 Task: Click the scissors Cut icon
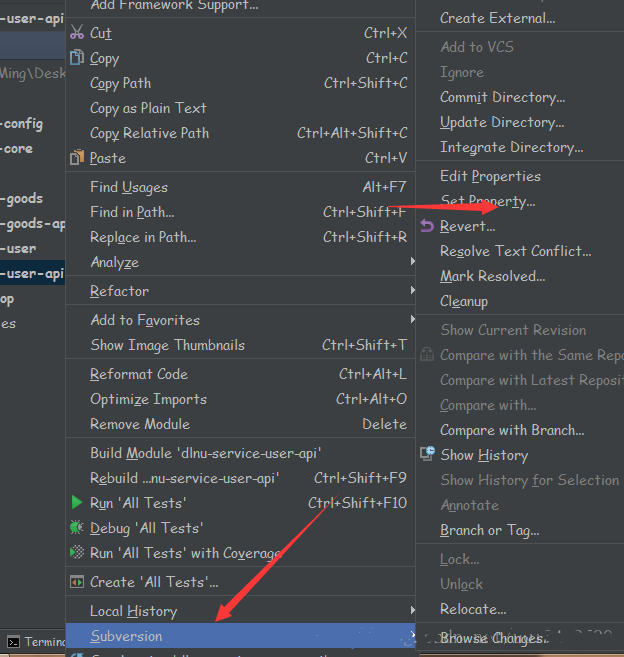click(77, 33)
